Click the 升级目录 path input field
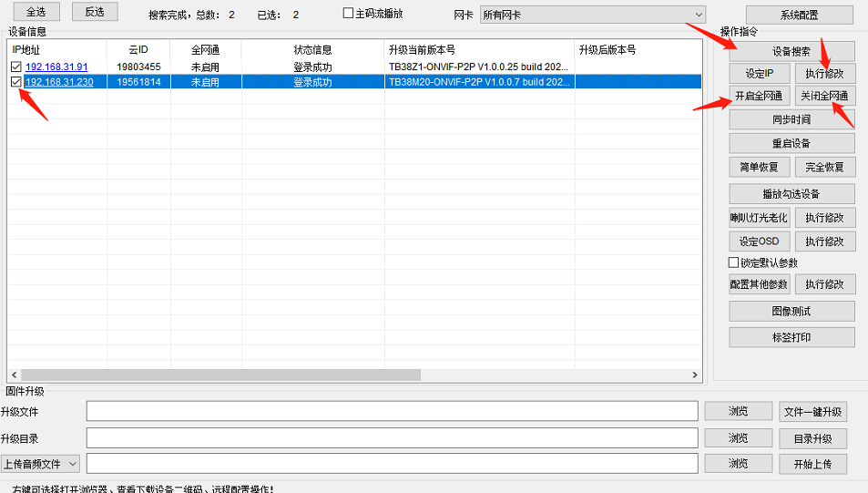Viewport: 868px width, 493px height. pyautogui.click(x=392, y=438)
